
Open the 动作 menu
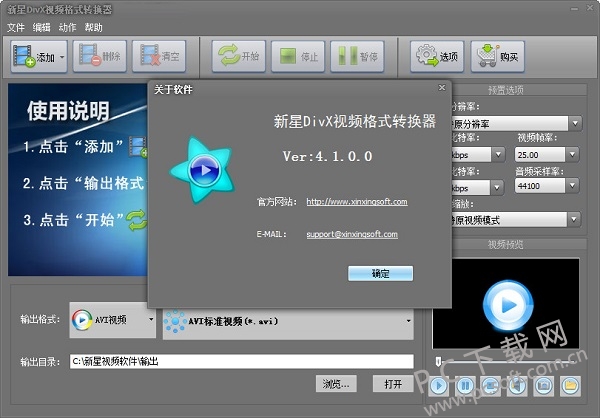coord(68,27)
